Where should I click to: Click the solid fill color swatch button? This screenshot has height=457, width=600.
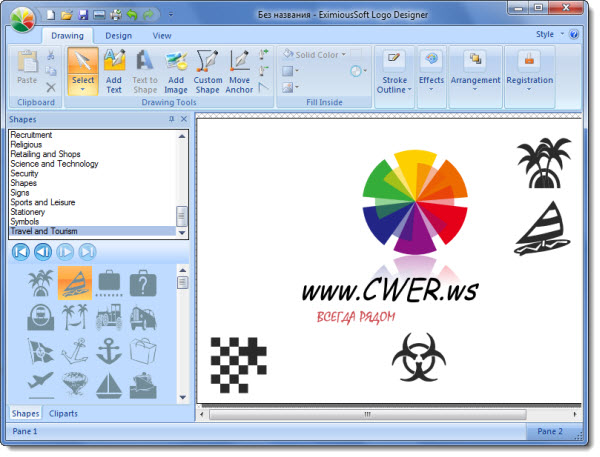[290, 71]
